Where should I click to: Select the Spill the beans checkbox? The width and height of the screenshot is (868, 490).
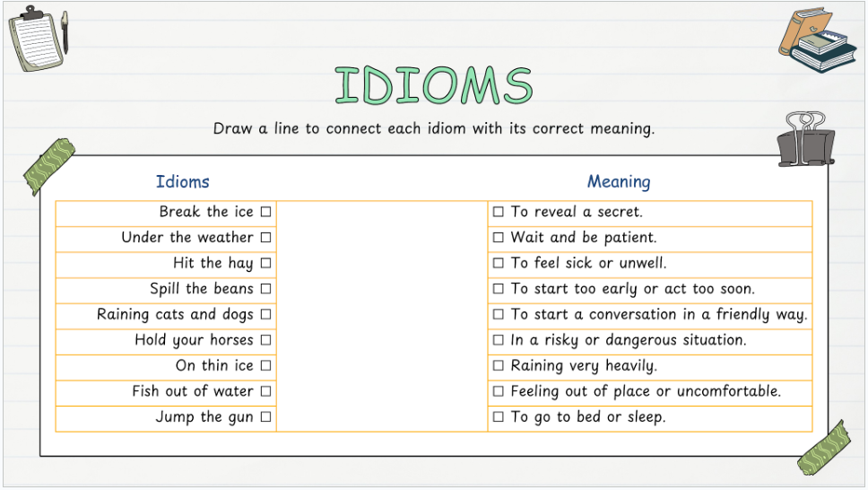point(265,289)
